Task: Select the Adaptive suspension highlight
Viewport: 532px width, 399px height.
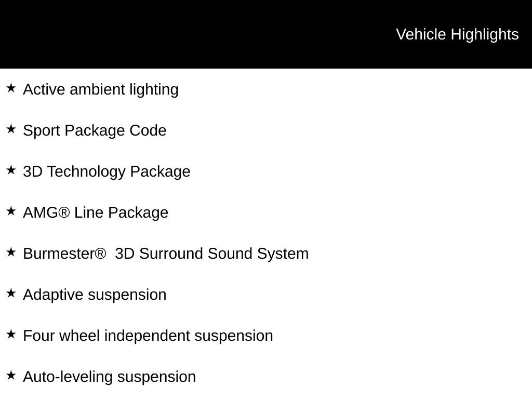Action: point(95,295)
